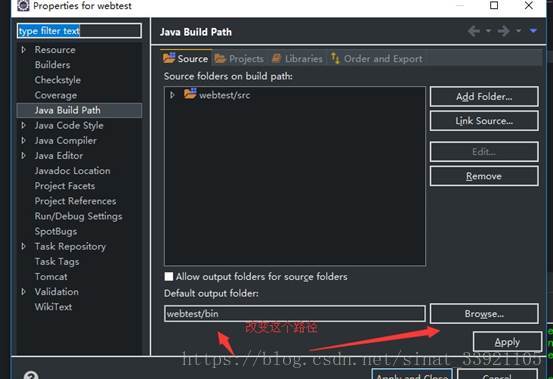Select Coverage in the properties tree
The width and height of the screenshot is (553, 379).
56,95
